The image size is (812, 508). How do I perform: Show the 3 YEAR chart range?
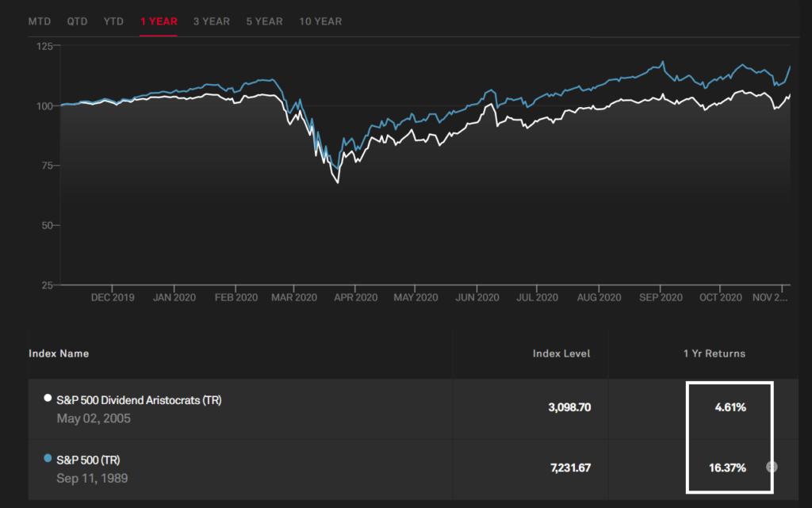pyautogui.click(x=211, y=21)
